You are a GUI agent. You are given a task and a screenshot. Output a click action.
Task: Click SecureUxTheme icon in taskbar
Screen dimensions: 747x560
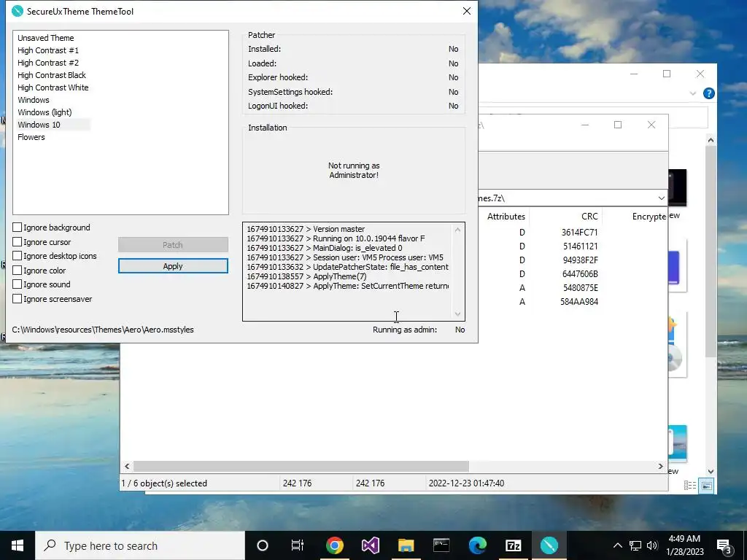[549, 545]
